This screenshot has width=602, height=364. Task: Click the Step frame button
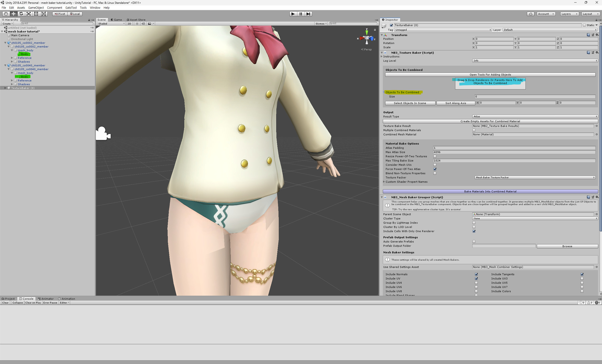(x=308, y=14)
